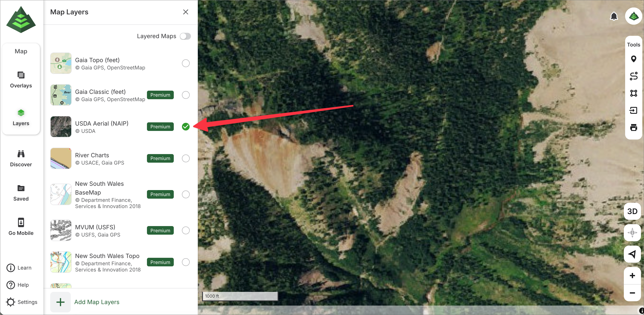Open the Discover sidebar section
Screen dimensions: 644x315
(x=21, y=159)
